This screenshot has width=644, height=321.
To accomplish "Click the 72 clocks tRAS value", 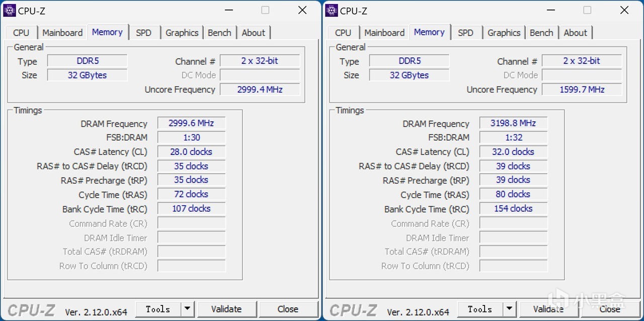I will click(191, 194).
